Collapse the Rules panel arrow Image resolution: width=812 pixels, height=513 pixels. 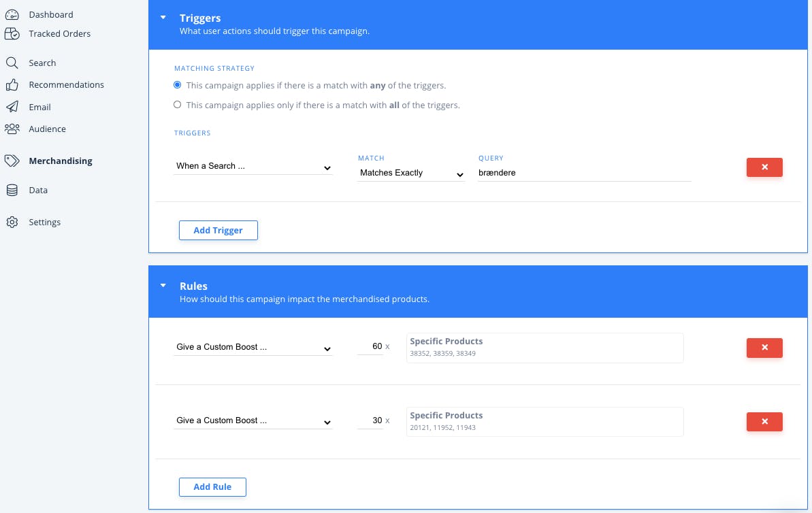163,285
